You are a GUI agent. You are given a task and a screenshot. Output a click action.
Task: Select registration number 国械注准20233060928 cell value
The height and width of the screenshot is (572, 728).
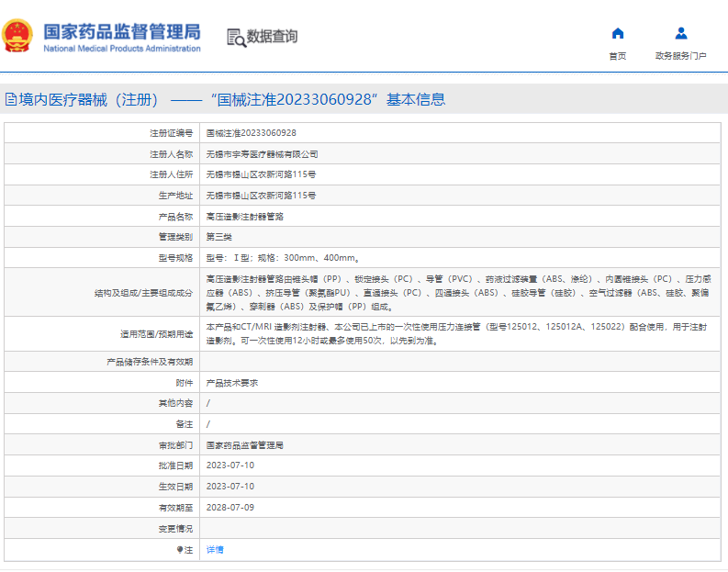[x=252, y=133]
